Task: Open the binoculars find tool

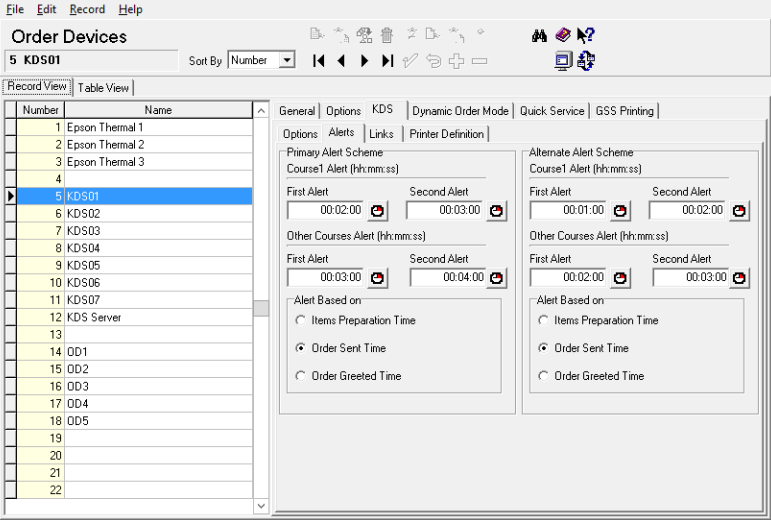Action: [539, 35]
